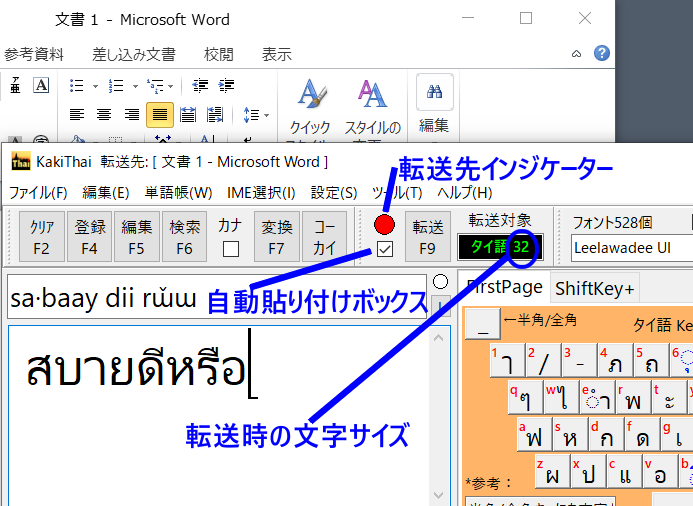Viewport: 693px width, 506px height.
Task: Switch to ShiftKey+ keyboard tab
Action: [594, 289]
